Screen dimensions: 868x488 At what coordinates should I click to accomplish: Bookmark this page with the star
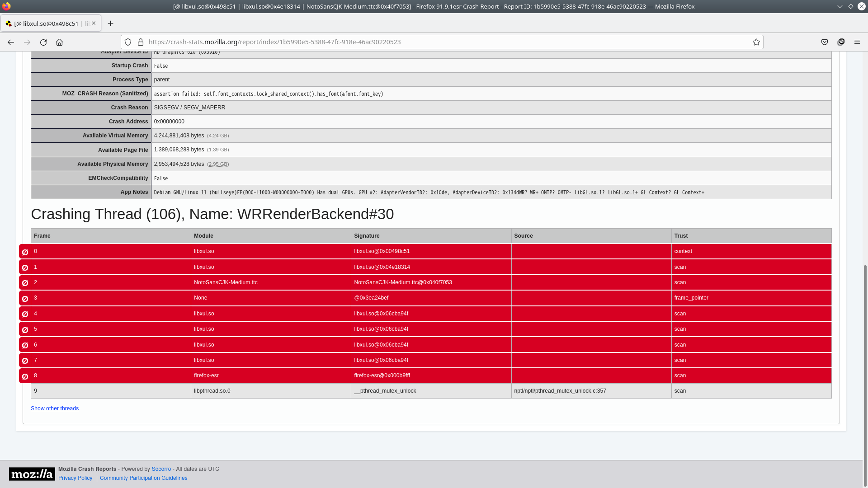[756, 42]
